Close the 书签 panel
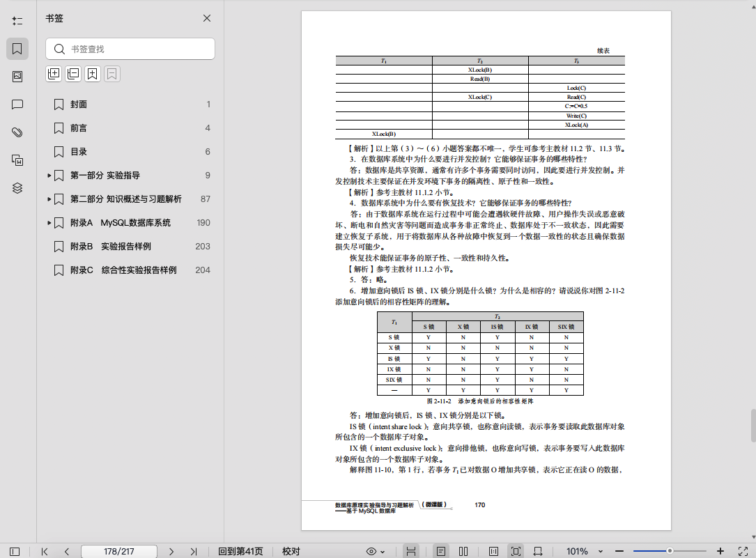 click(x=207, y=18)
